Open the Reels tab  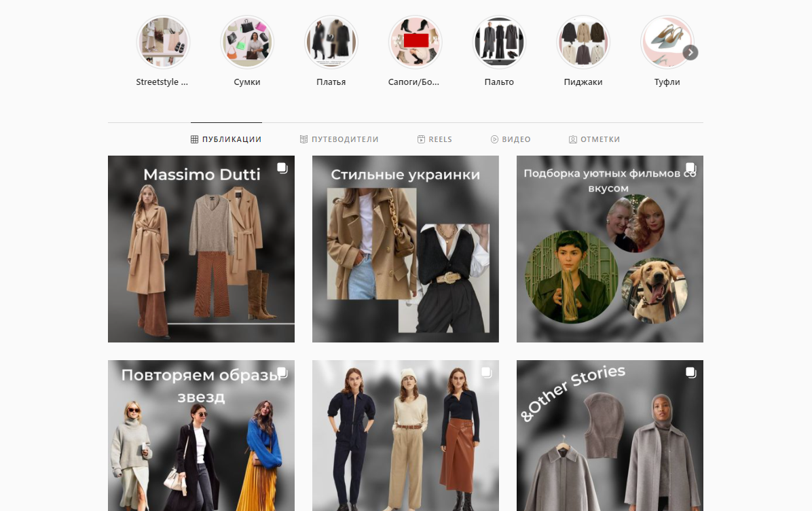tap(435, 139)
